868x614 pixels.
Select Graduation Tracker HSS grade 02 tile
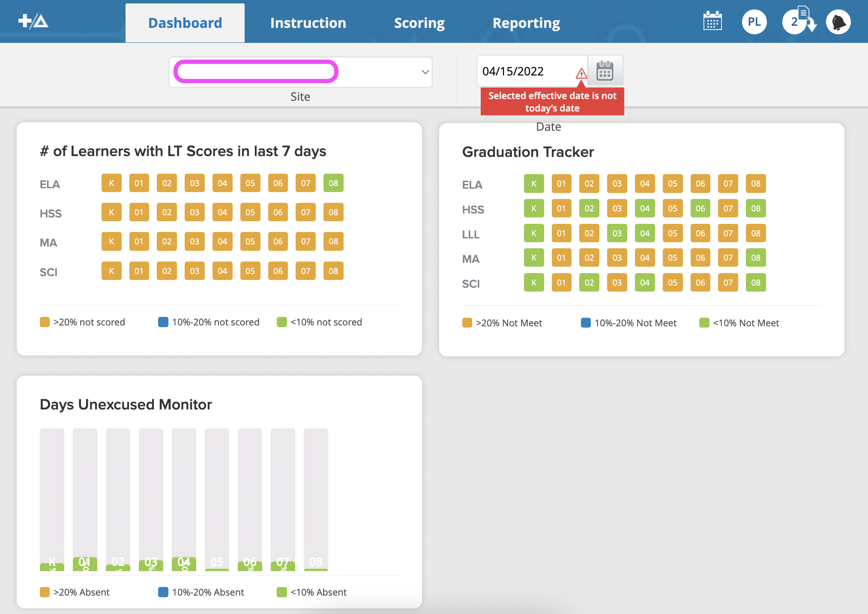click(589, 208)
